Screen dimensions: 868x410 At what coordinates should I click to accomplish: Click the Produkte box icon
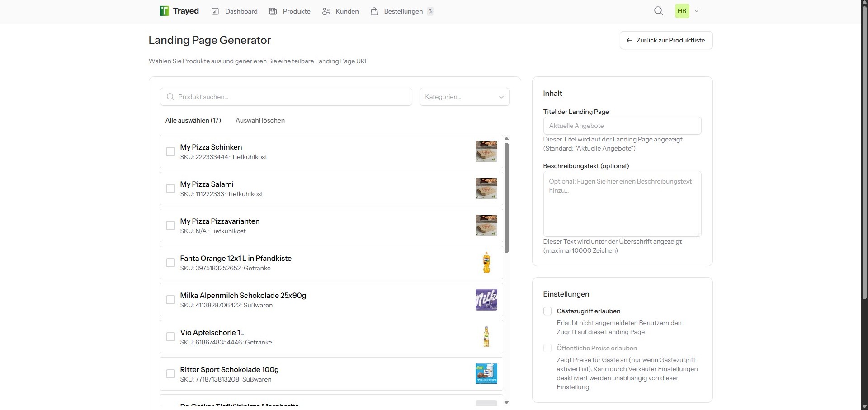pyautogui.click(x=273, y=11)
